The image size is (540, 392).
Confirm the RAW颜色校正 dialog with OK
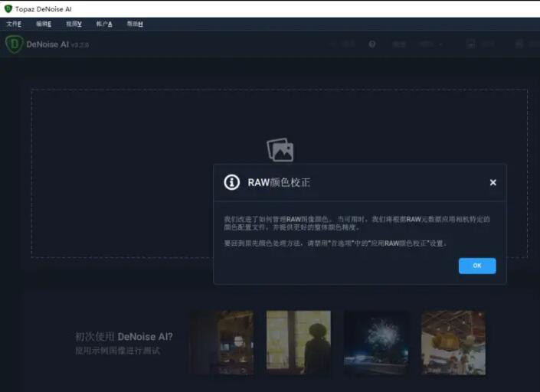(477, 266)
